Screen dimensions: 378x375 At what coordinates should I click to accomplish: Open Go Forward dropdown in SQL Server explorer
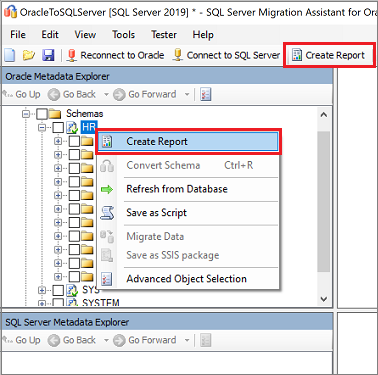click(187, 340)
